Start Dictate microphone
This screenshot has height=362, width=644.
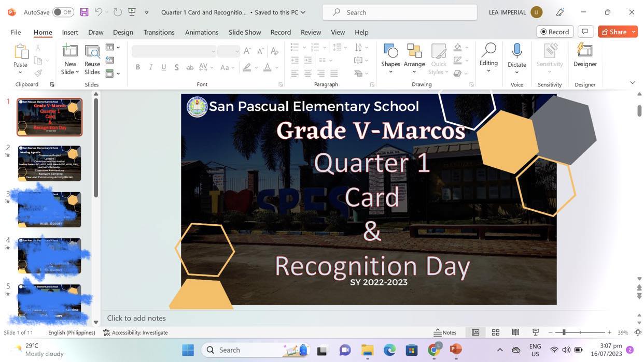click(517, 57)
